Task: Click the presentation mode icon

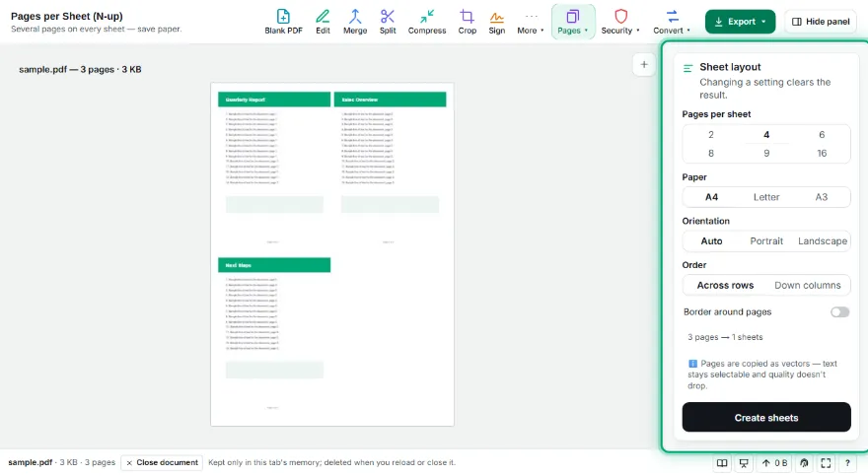Action: [x=744, y=463]
